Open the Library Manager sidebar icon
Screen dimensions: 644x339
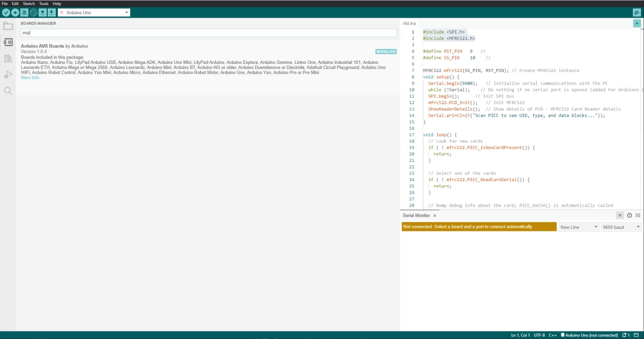[x=8, y=58]
